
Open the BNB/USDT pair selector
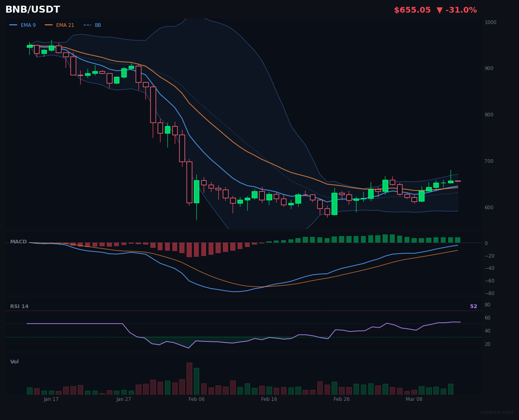[x=33, y=9]
